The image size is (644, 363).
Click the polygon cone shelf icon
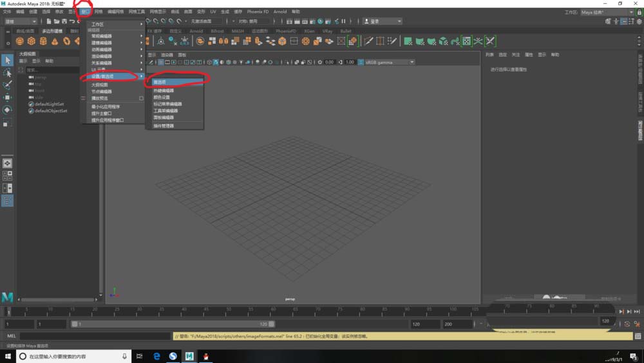[55, 41]
